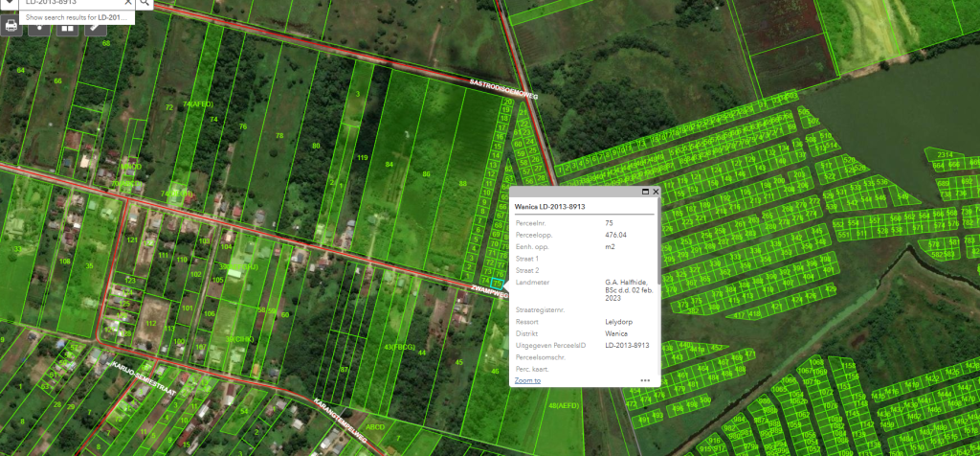Click the Print widget icon
This screenshot has height=456, width=980.
coord(11,26)
